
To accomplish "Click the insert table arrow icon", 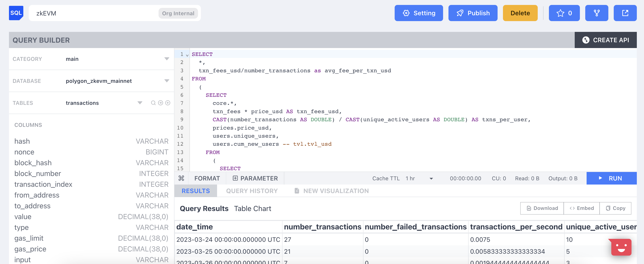I will 161,103.
